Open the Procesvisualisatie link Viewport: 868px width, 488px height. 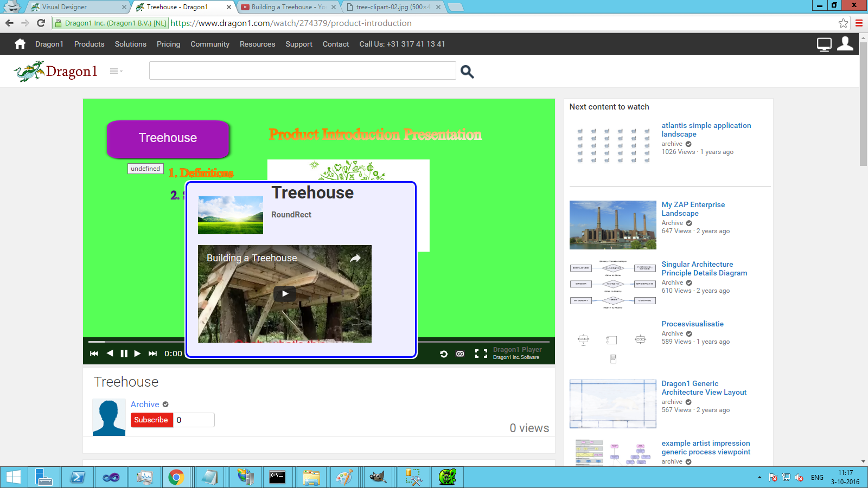tap(693, 324)
